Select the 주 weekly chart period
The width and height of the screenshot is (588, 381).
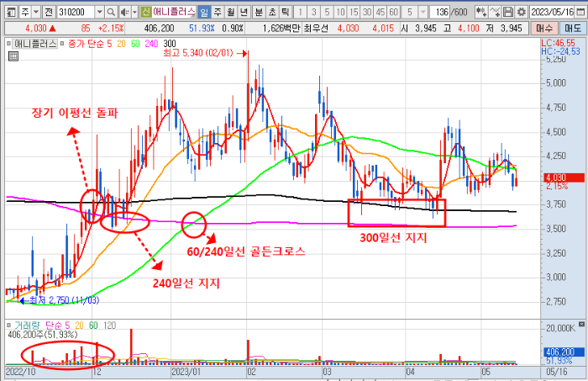(218, 13)
